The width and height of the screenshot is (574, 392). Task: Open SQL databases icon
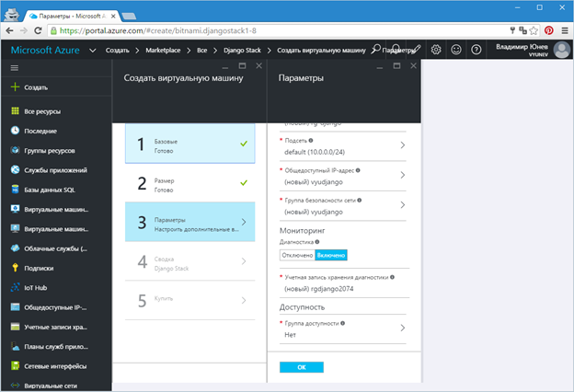pyautogui.click(x=15, y=190)
